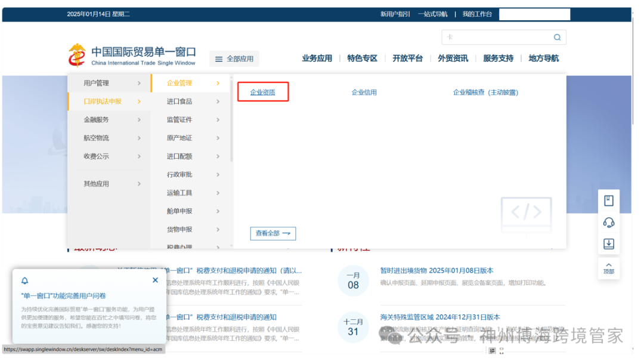The image size is (644, 361).
Task: Select 收费公示 in left menu
Action: pos(96,156)
